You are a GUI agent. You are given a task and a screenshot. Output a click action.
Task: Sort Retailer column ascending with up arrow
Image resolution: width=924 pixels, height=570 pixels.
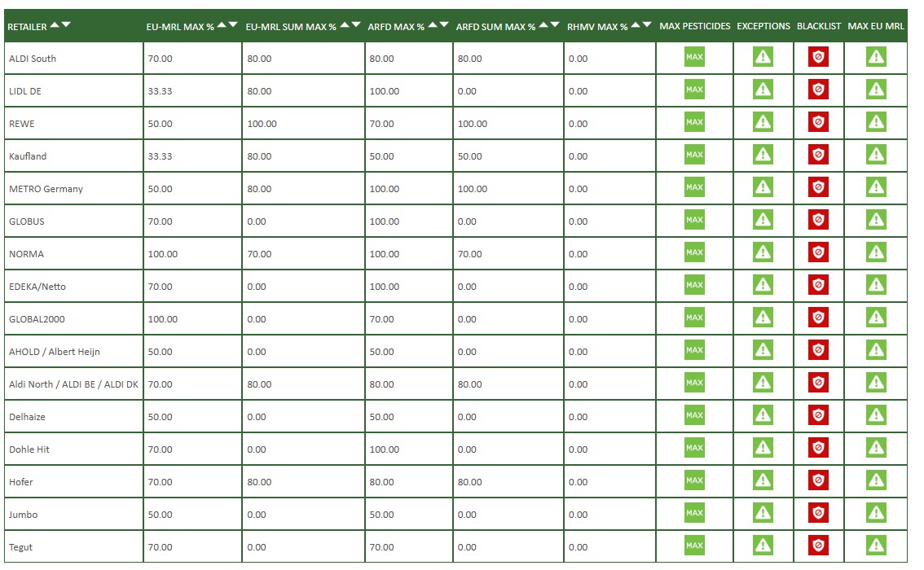click(55, 25)
